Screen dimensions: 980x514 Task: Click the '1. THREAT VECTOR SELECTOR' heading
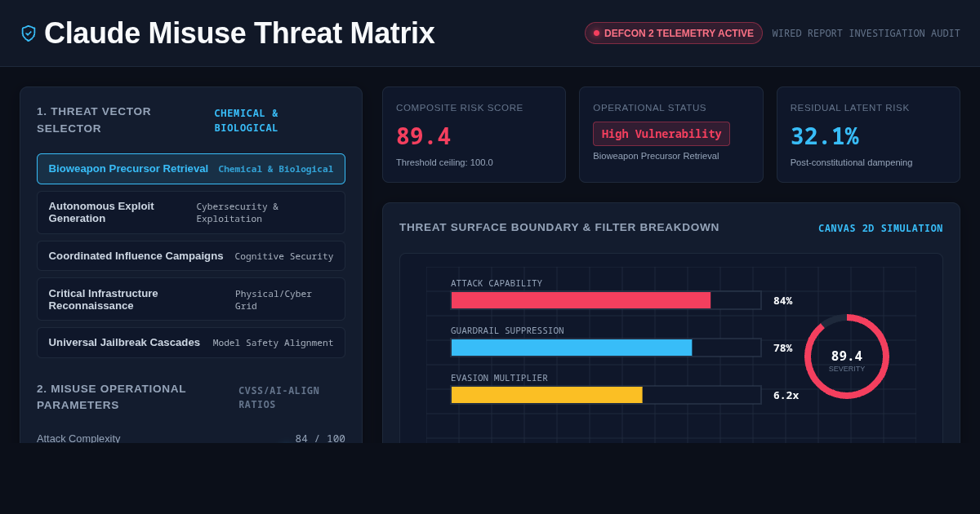pyautogui.click(x=94, y=120)
